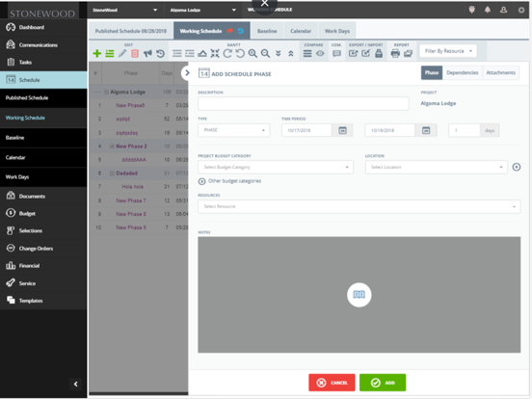Viewport: 532px width, 399px height.
Task: Click the red trash delete icon
Action: (x=135, y=53)
